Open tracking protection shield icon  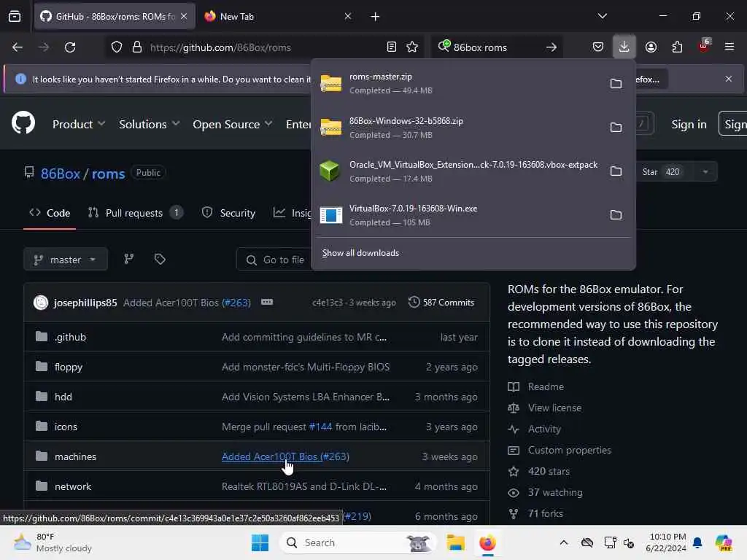coord(117,47)
